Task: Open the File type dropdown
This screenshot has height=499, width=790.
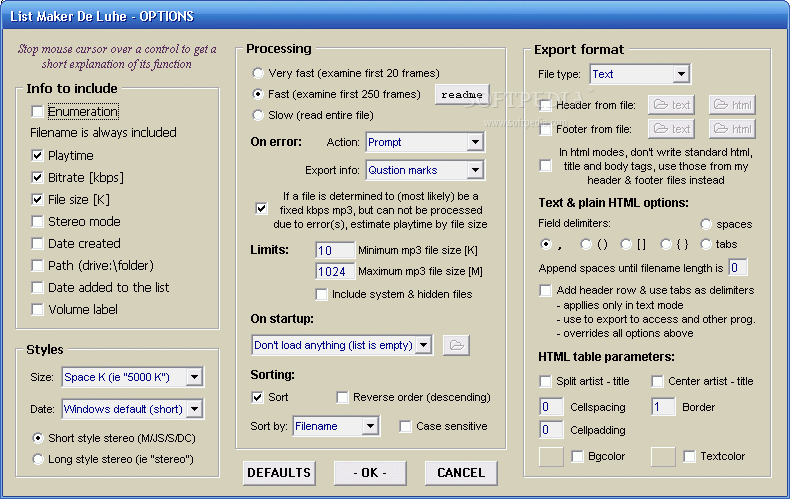Action: (681, 74)
